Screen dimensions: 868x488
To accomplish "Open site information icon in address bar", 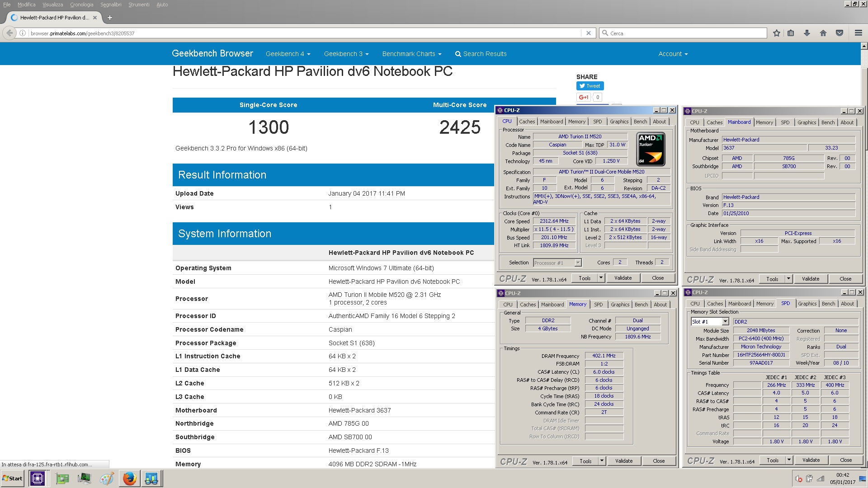I will click(x=23, y=33).
